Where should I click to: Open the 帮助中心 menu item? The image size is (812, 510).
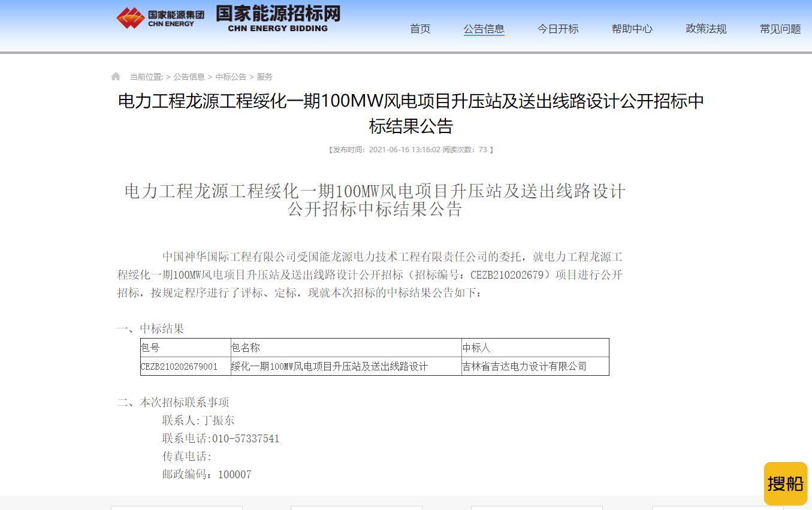[x=632, y=29]
